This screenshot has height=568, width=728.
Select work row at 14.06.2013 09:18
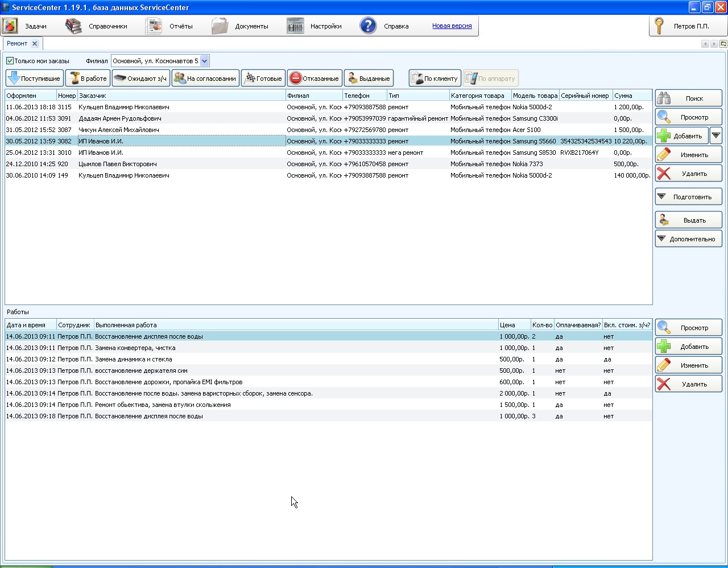[329, 416]
